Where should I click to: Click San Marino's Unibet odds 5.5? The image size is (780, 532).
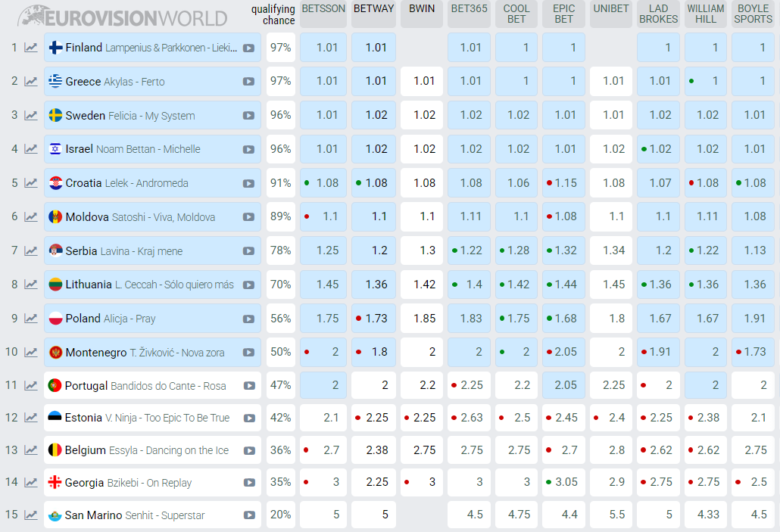tap(611, 515)
